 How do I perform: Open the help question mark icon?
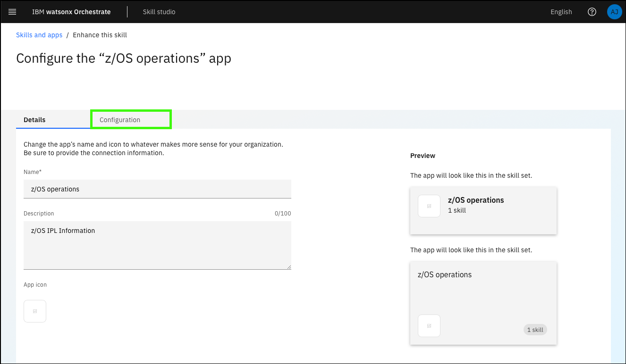pyautogui.click(x=592, y=12)
